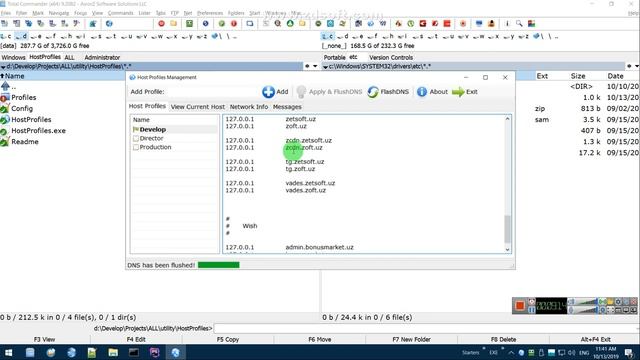Switch left panel to the Windows tab

tap(13, 58)
